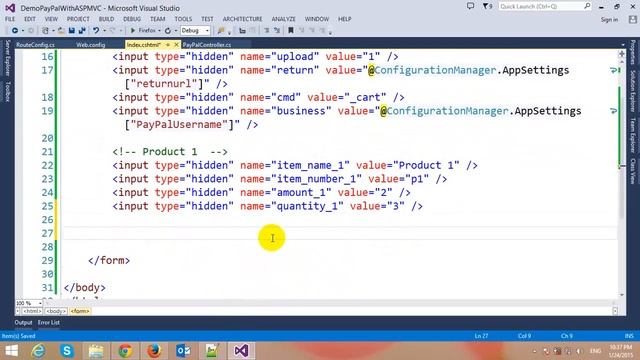The height and width of the screenshot is (360, 640).
Task: Pin the Index.cshtml tab
Action: [168, 45]
